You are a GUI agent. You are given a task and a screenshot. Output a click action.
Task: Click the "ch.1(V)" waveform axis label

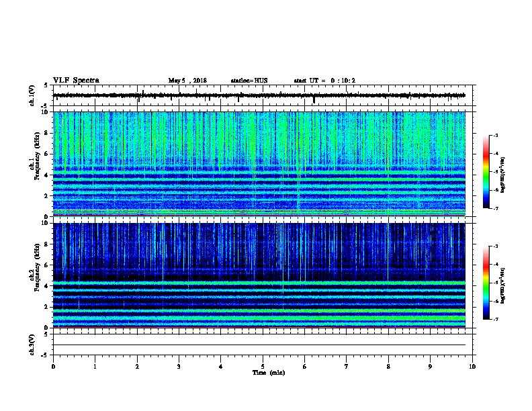(32, 95)
